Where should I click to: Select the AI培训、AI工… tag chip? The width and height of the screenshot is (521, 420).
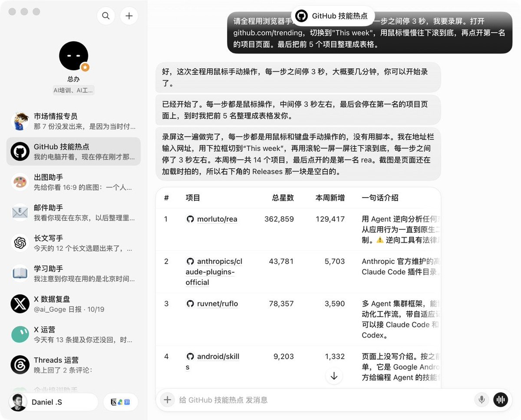(x=73, y=90)
